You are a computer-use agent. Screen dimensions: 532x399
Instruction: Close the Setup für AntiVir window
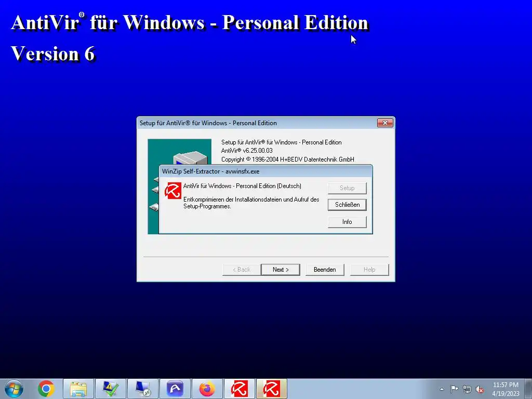[385, 123]
